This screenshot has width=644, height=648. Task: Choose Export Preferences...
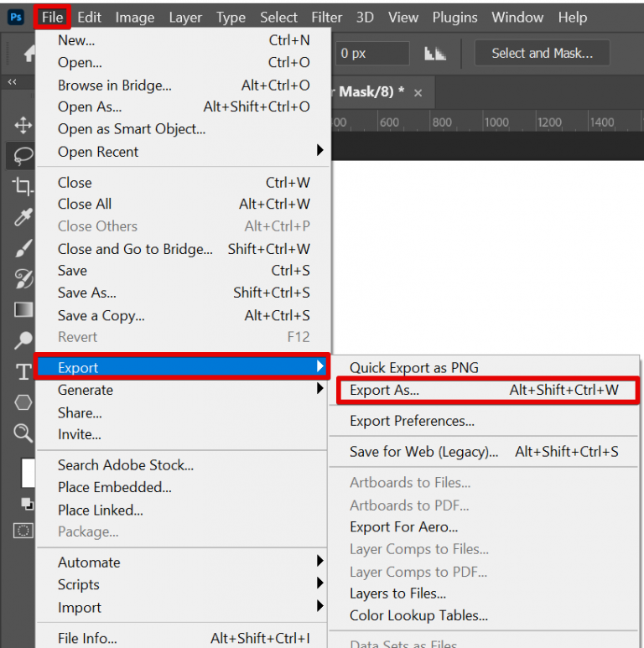pos(484,421)
